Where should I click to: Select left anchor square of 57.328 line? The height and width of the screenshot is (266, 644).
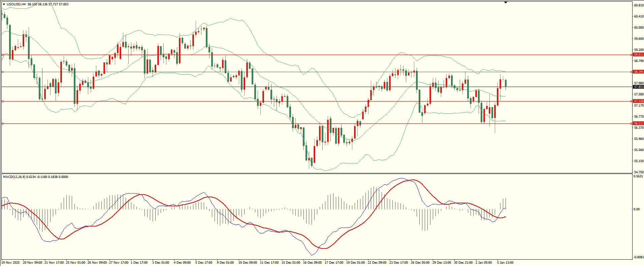(x=3, y=101)
